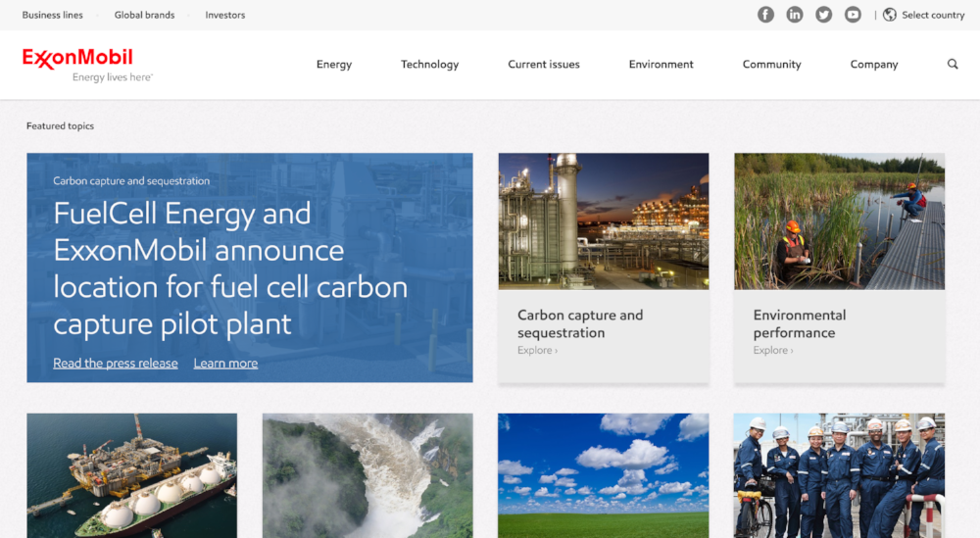980x538 pixels.
Task: Open the refinery night photo thumbnail
Action: (x=604, y=221)
